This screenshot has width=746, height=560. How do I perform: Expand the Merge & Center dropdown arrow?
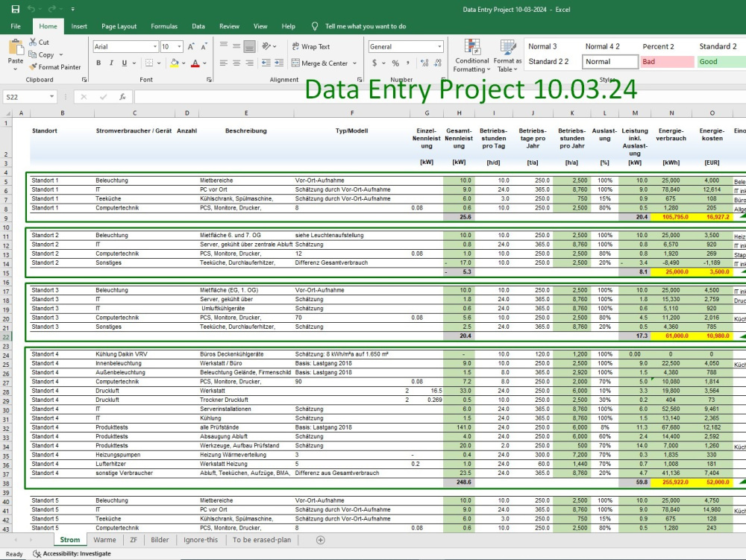point(355,63)
